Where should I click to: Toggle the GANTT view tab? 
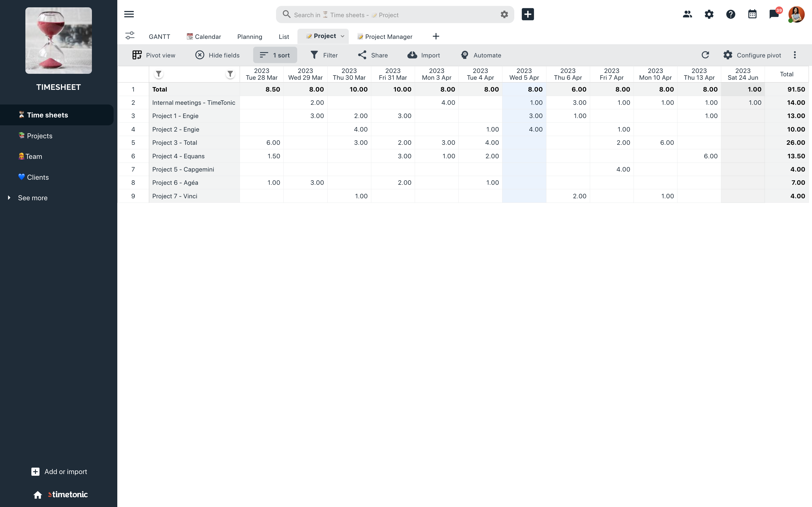[x=159, y=36]
